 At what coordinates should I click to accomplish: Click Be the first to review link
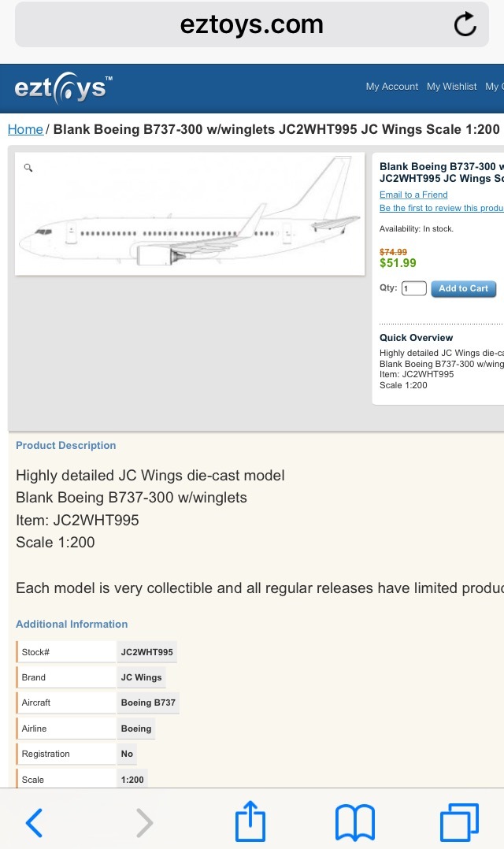click(441, 208)
